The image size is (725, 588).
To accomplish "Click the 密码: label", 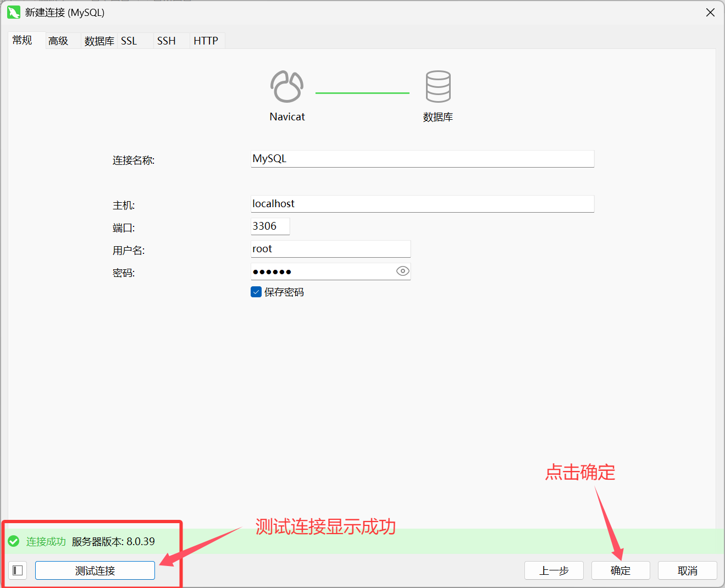I will 124,273.
